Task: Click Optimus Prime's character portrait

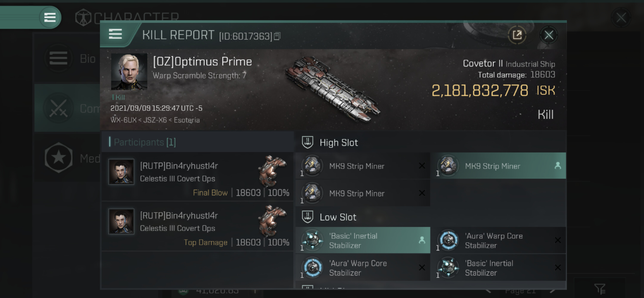Action: click(x=129, y=72)
